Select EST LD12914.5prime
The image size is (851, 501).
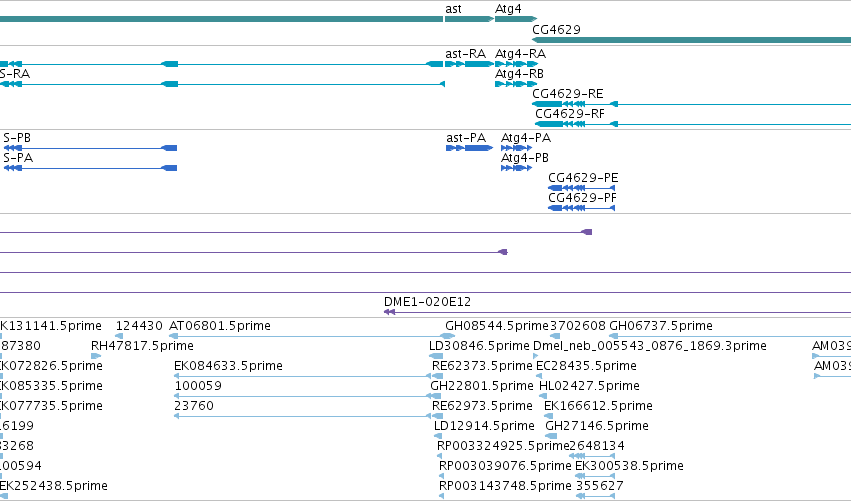(x=485, y=426)
